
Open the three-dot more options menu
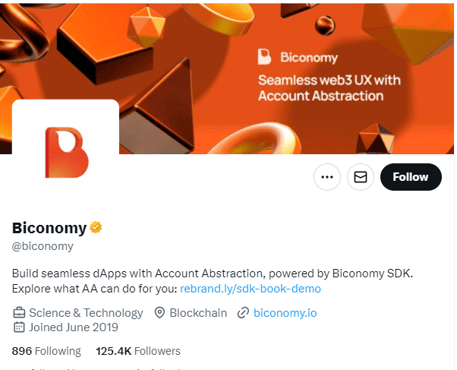click(327, 177)
